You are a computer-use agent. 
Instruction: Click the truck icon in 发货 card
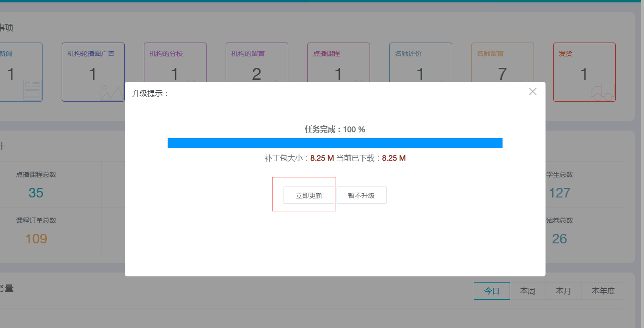[x=602, y=92]
